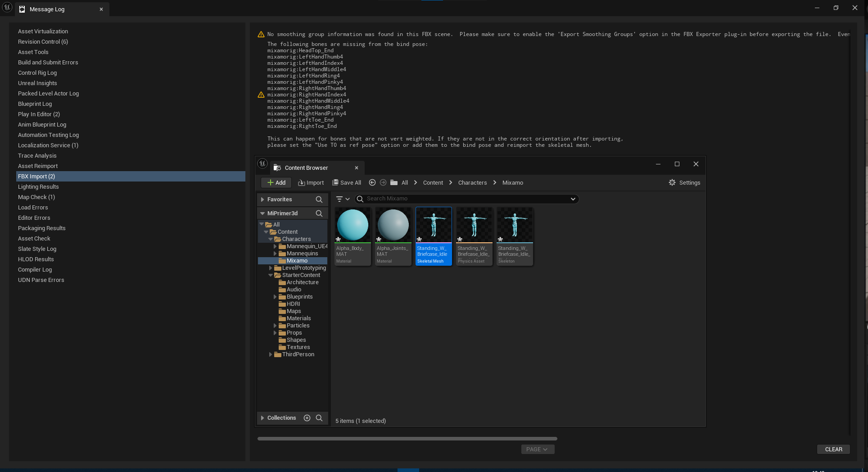Click the Content Browser tab icon
868x472 pixels.
coord(277,168)
